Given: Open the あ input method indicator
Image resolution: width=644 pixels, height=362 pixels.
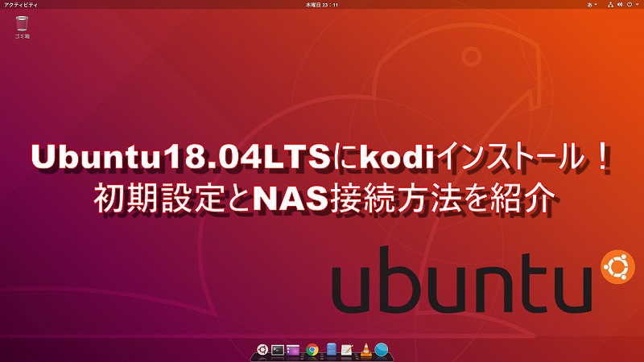Looking at the screenshot, I should [590, 5].
